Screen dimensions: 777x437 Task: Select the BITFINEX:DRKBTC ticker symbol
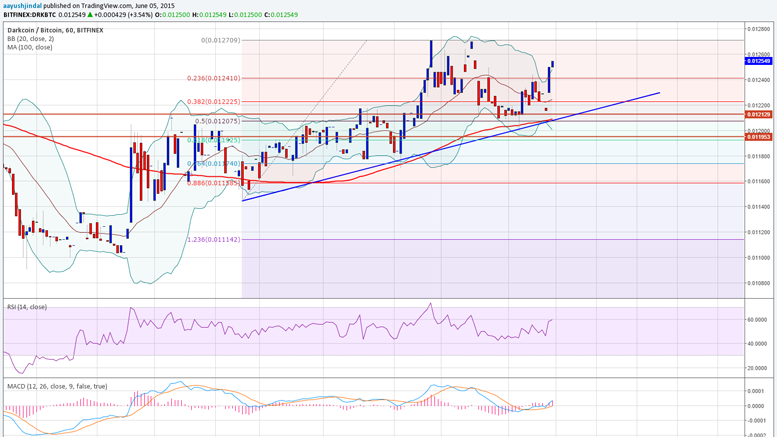tap(30, 15)
